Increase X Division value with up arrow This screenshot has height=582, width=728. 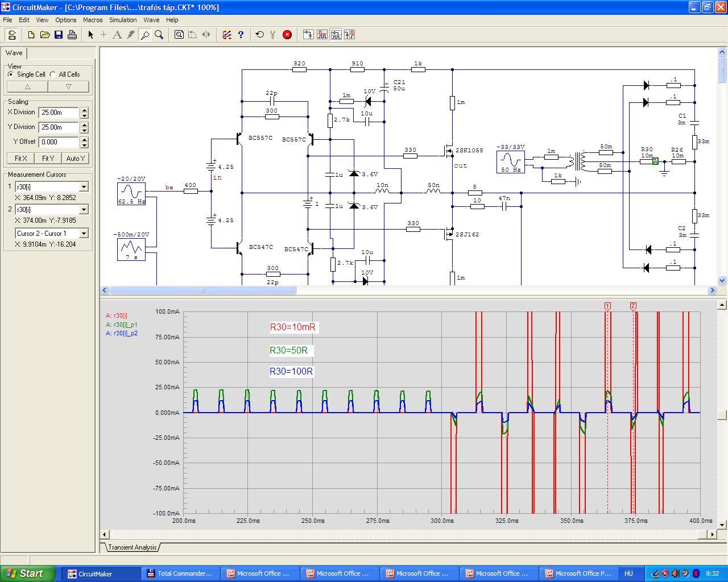coord(84,110)
